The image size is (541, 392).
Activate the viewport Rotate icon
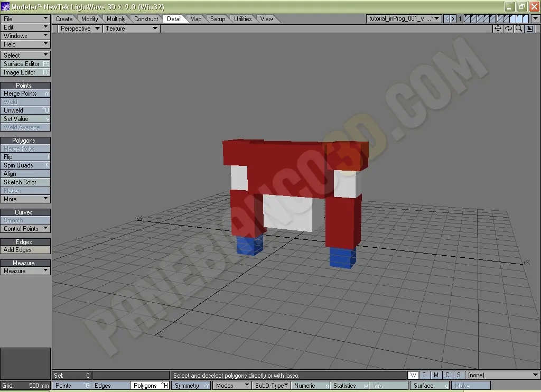(x=508, y=29)
